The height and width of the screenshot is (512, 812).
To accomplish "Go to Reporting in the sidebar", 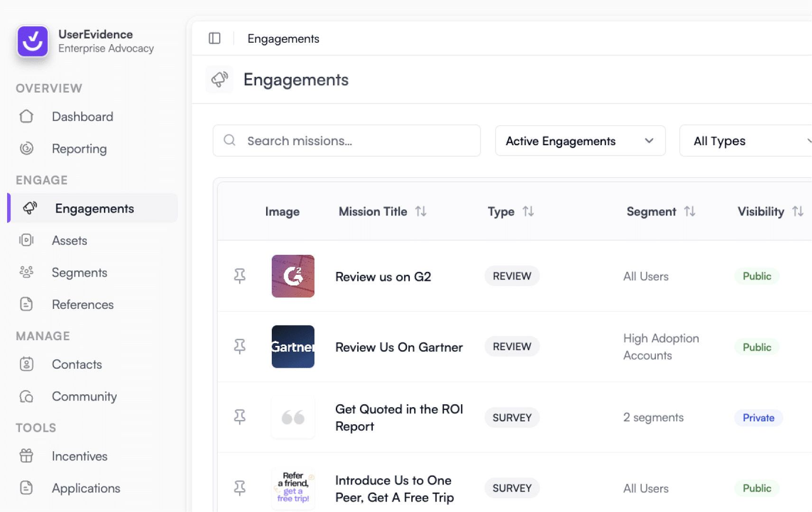I will tap(79, 149).
